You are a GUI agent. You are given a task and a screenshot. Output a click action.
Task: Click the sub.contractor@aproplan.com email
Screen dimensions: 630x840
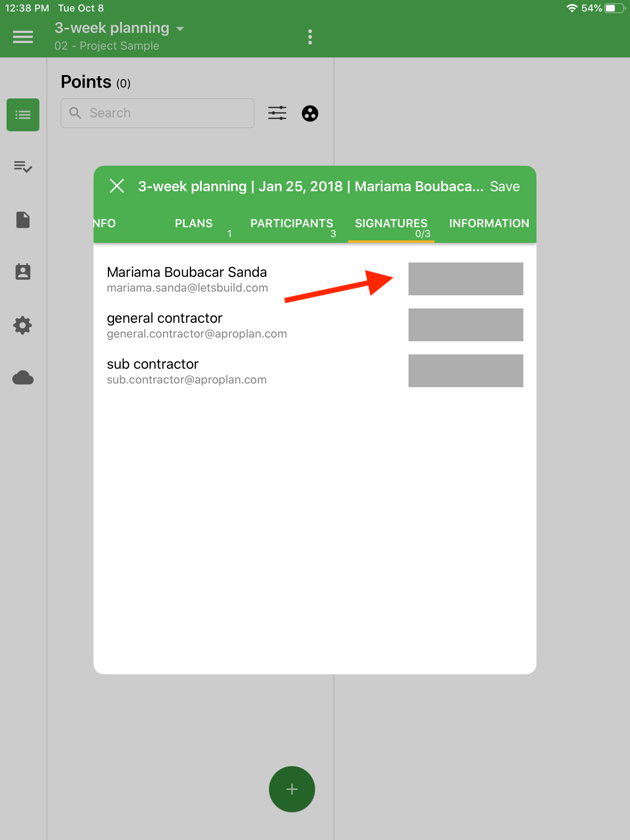[x=187, y=380]
